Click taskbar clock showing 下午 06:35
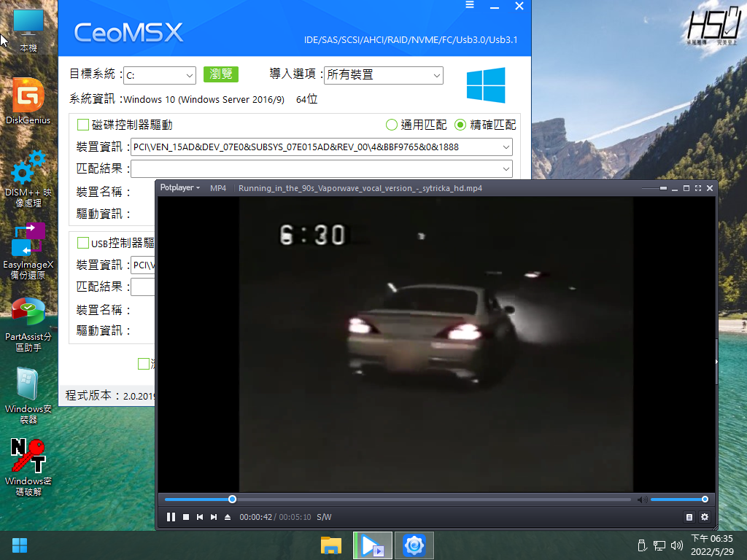Screen dimensions: 747x560 pyautogui.click(x=712, y=539)
